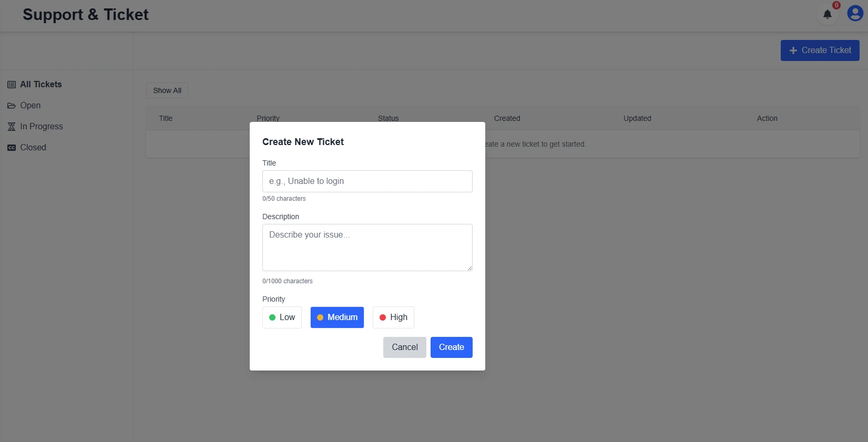868x442 pixels.
Task: Click the Closed ticket icon in sidebar
Action: 11,147
